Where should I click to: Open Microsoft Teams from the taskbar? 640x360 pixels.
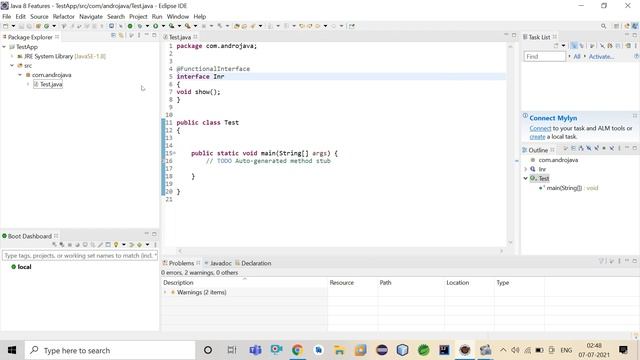(255, 350)
